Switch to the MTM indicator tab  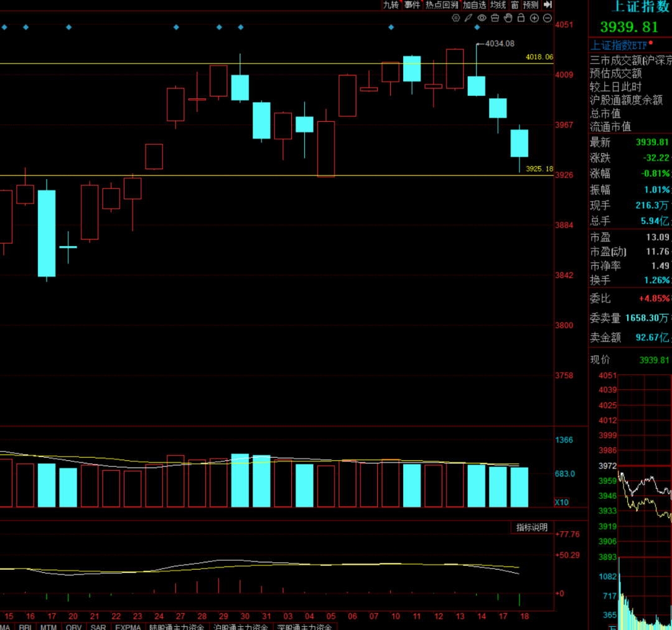pos(49,626)
